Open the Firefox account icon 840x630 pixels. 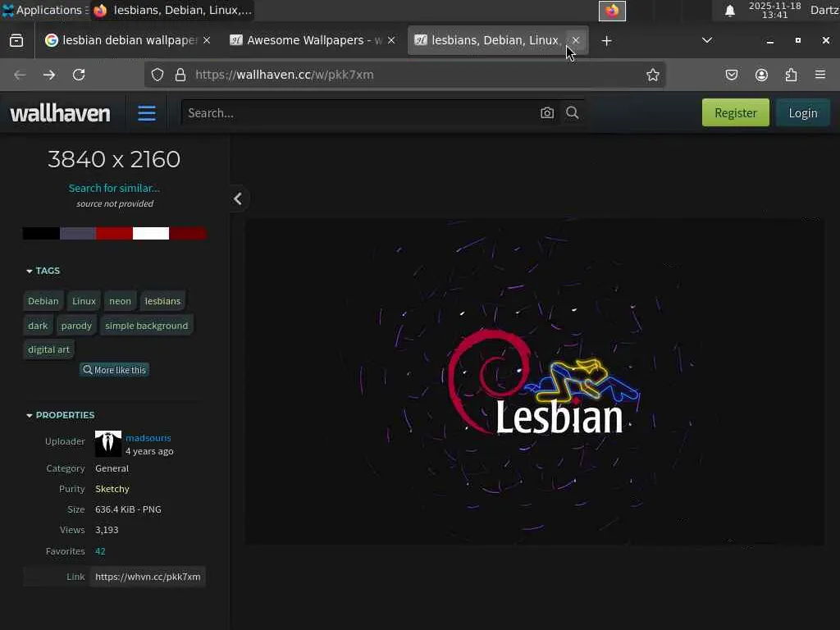pyautogui.click(x=761, y=75)
